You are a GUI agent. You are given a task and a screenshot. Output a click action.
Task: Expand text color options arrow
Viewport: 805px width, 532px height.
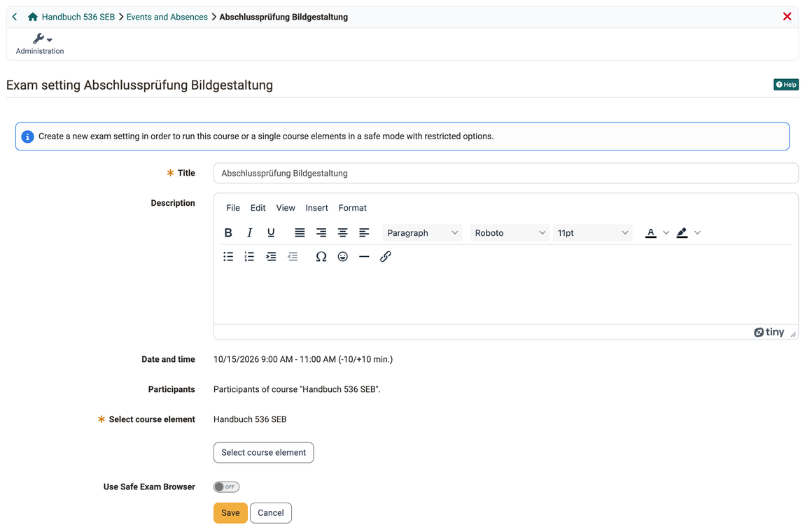[666, 232]
